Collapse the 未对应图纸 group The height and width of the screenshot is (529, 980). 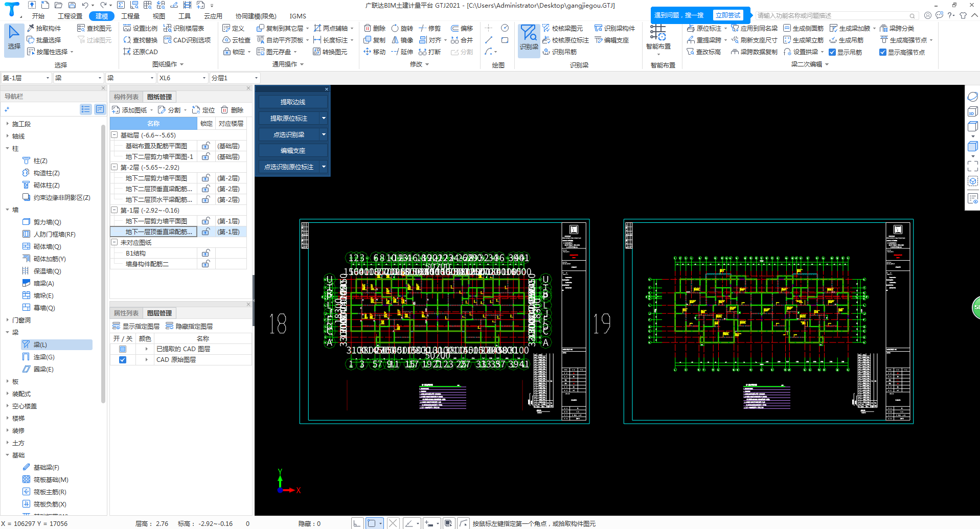(x=115, y=242)
